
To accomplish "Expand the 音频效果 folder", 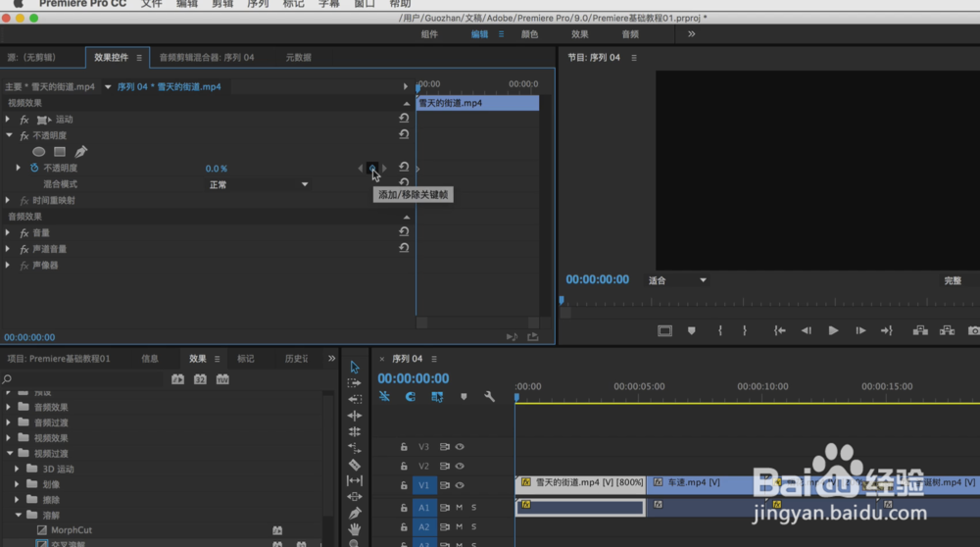I will (x=8, y=407).
